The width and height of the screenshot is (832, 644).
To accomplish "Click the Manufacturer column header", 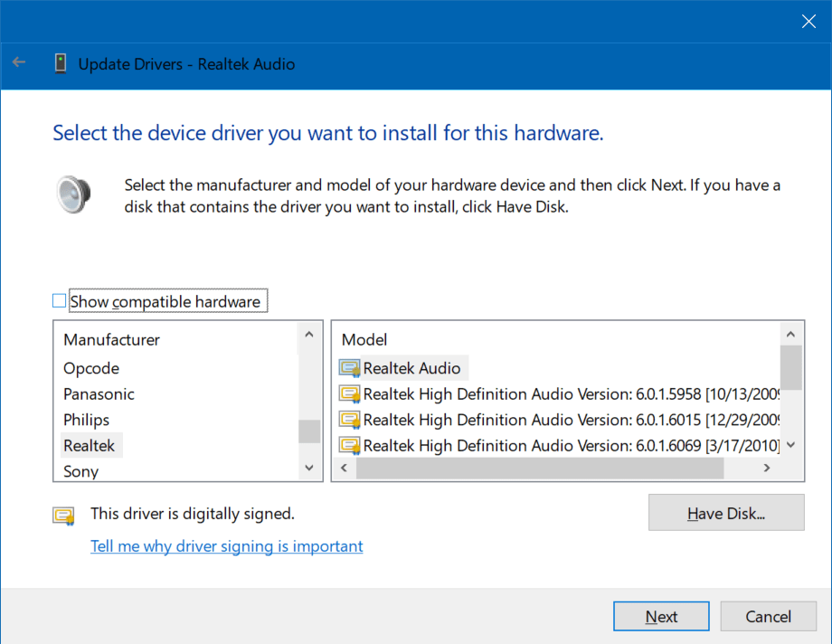I will tap(111, 340).
